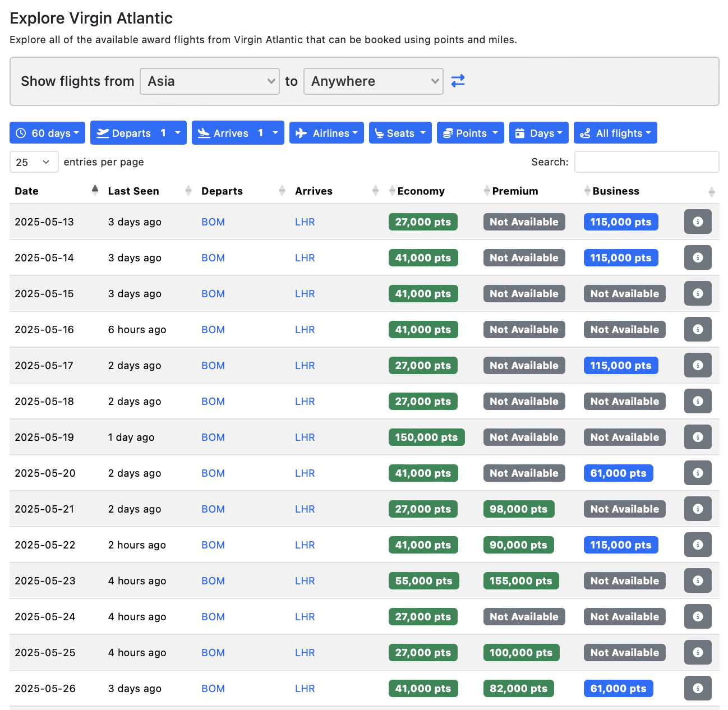Focus the table Search field
The image size is (728, 710).
pos(647,162)
